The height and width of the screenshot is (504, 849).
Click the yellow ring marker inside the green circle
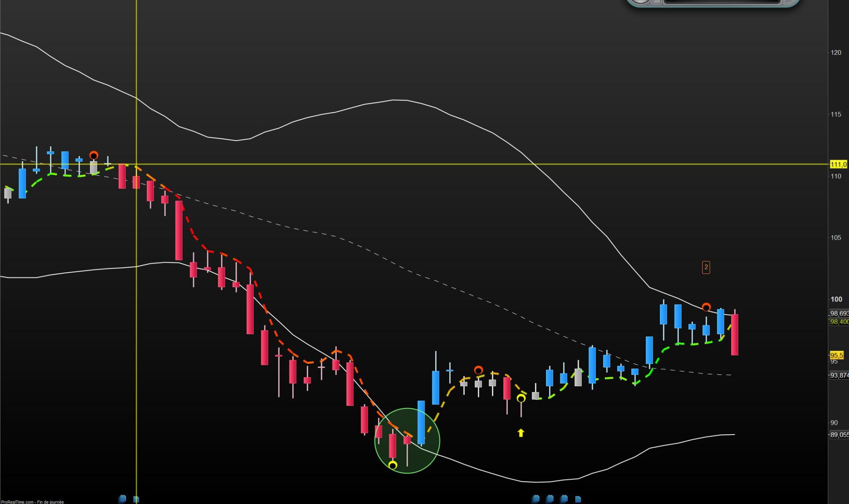[x=393, y=465]
